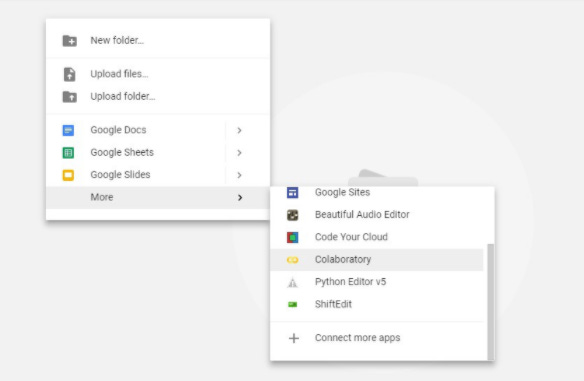
Task: Open Google Docs menu entry
Action: click(158, 130)
